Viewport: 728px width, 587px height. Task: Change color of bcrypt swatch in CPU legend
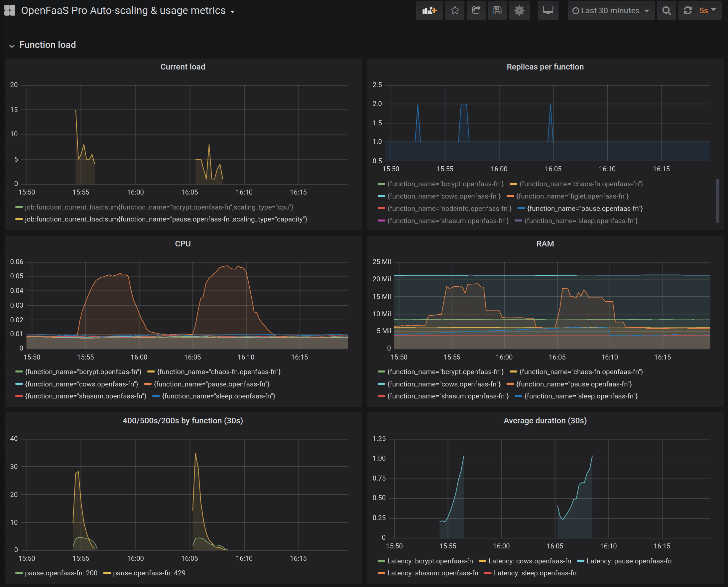19,372
